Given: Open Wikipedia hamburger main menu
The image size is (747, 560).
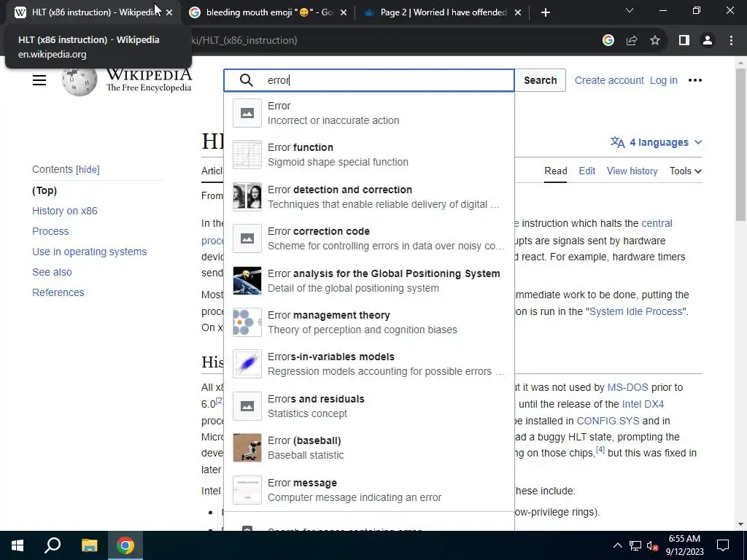Looking at the screenshot, I should pyautogui.click(x=39, y=80).
